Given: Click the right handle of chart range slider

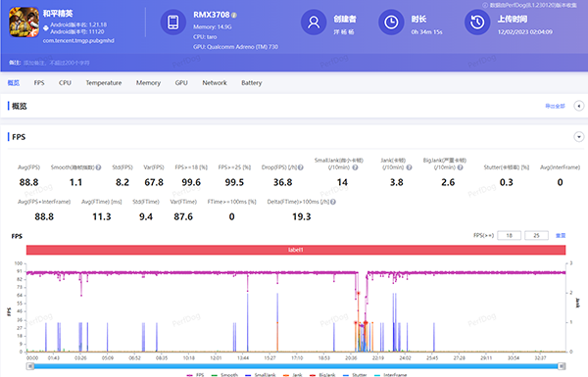Looking at the screenshot, I should pos(562,366).
